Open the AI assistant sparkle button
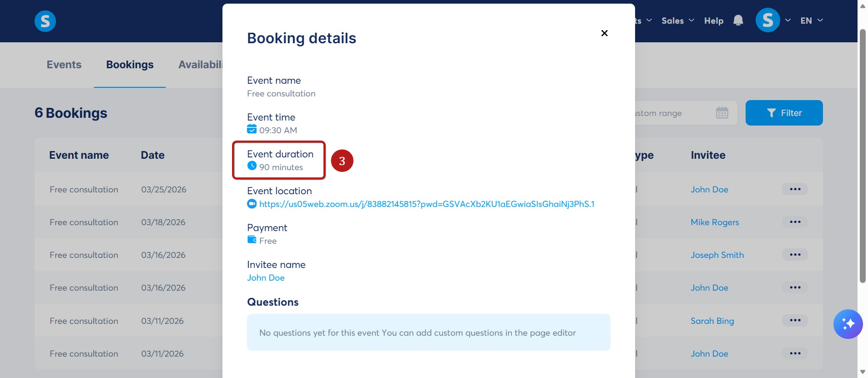Screen dimensions: 868x378 [x=848, y=324]
